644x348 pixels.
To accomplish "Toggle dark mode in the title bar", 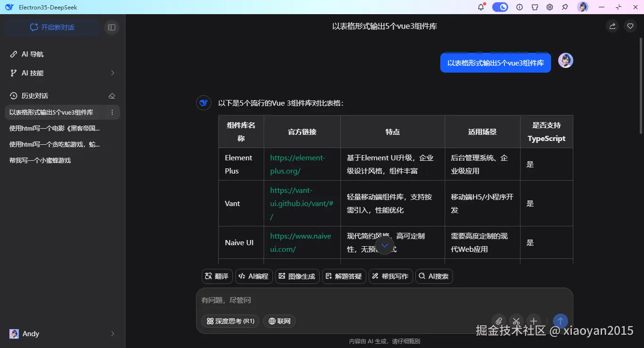I will pos(500,7).
